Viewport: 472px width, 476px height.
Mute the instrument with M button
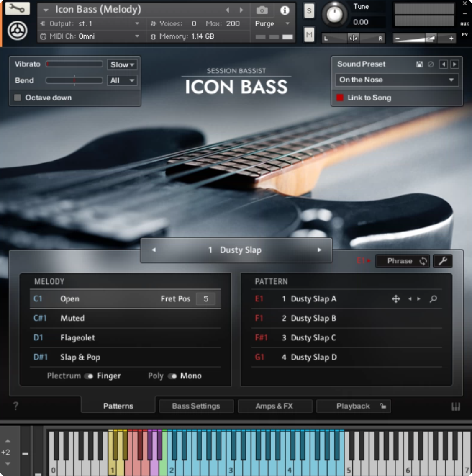pyautogui.click(x=309, y=35)
